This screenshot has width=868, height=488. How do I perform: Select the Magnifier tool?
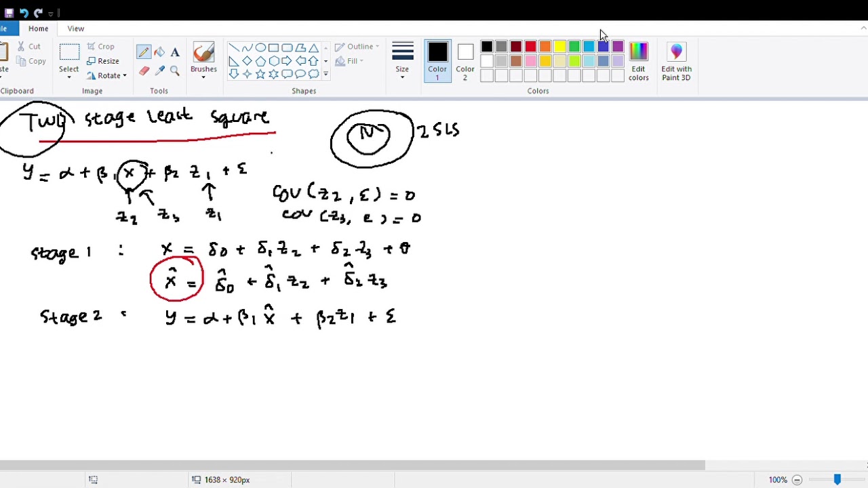[175, 70]
